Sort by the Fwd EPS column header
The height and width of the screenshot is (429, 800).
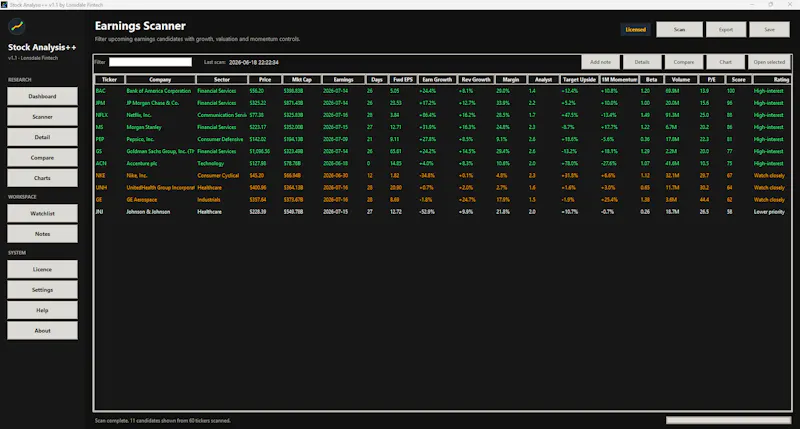coord(403,80)
